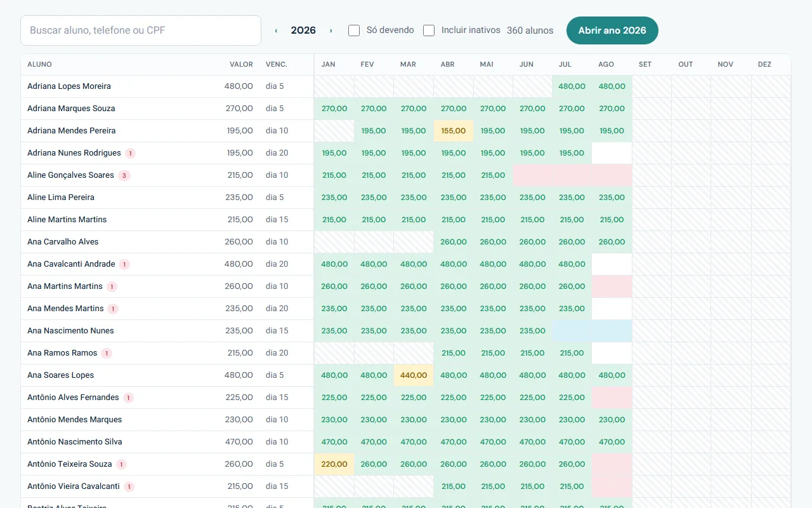Open Ana Carvalho Alves's April 260,00 payment

(x=454, y=242)
